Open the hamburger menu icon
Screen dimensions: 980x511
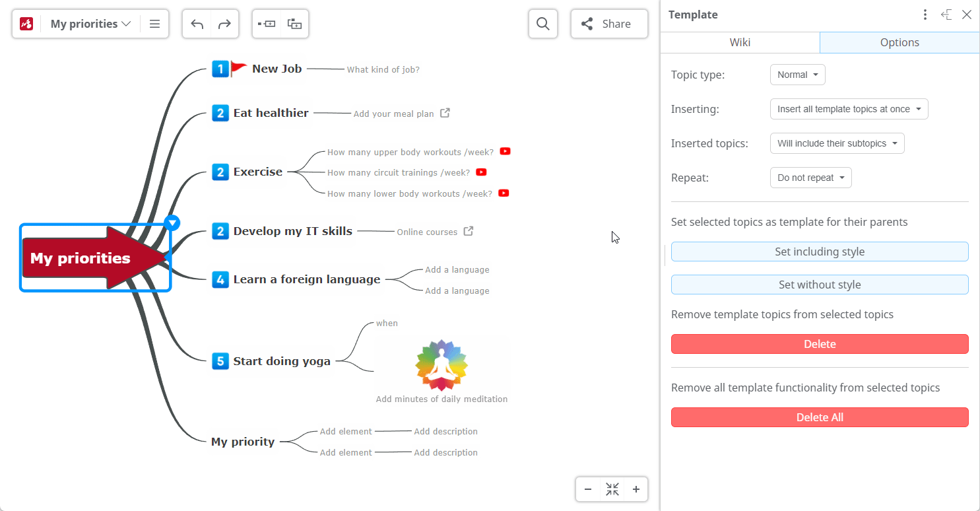click(x=154, y=24)
